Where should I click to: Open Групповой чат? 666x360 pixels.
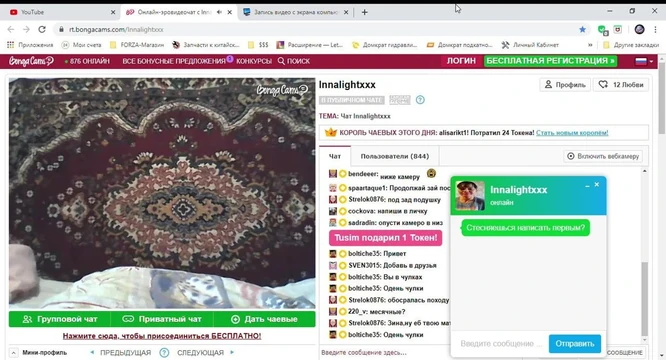[59, 319]
